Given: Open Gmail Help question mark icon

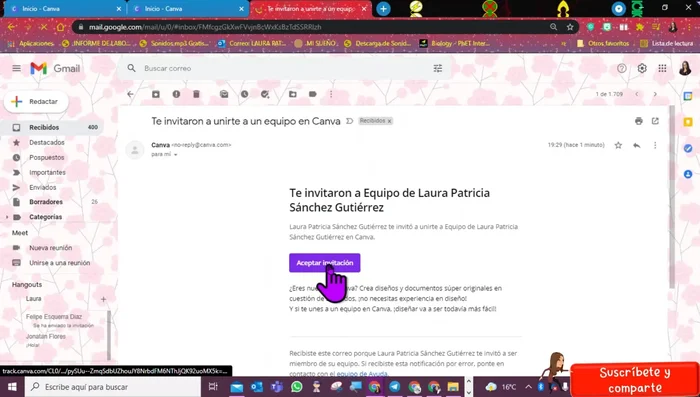Looking at the screenshot, I should [x=621, y=68].
